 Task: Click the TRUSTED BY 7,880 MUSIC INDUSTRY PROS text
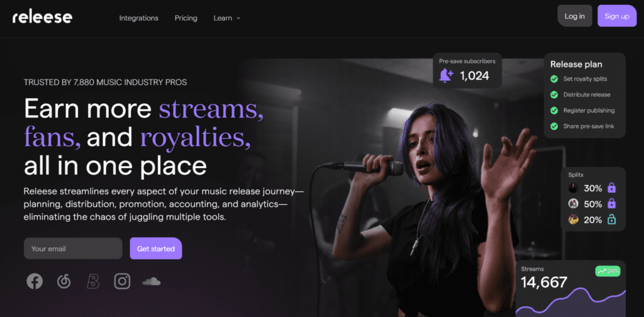click(105, 82)
